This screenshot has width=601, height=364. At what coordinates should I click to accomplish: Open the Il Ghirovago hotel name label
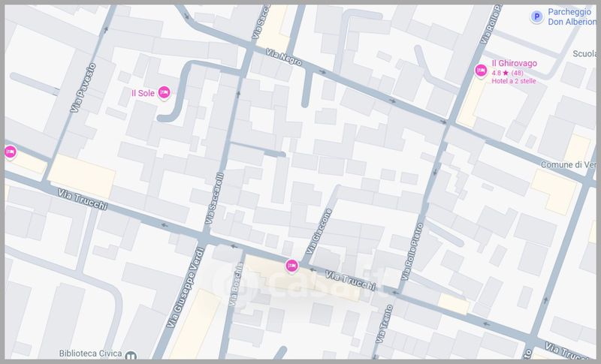515,63
